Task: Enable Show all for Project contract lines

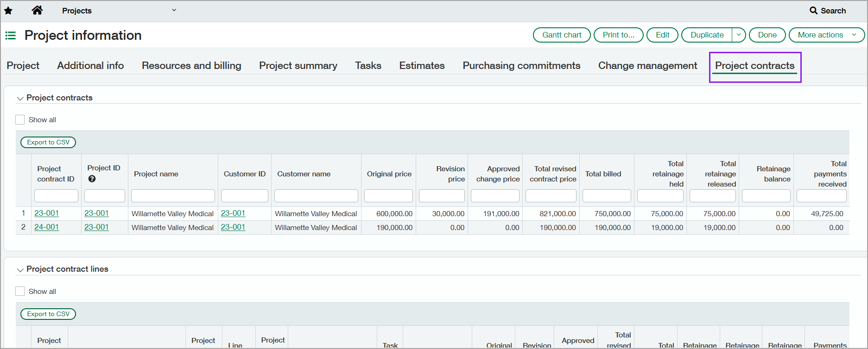Action: click(x=20, y=291)
